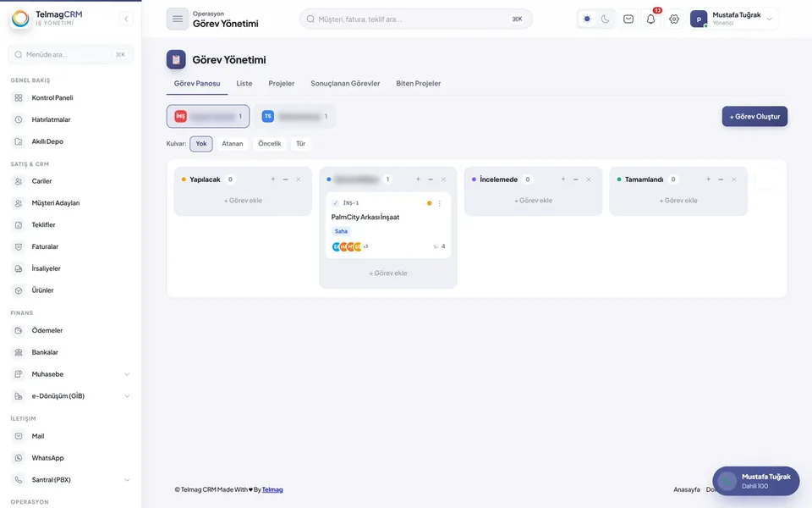Open the Telmag footer link

point(272,489)
